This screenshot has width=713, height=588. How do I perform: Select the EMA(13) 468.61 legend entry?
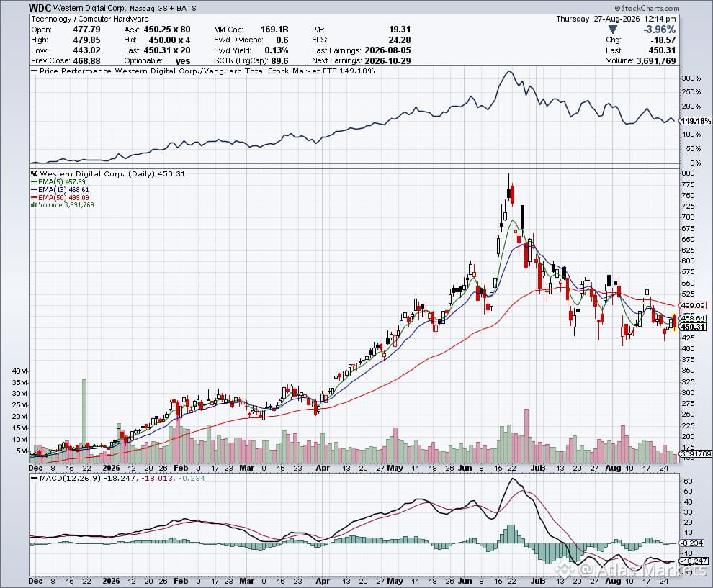60,189
